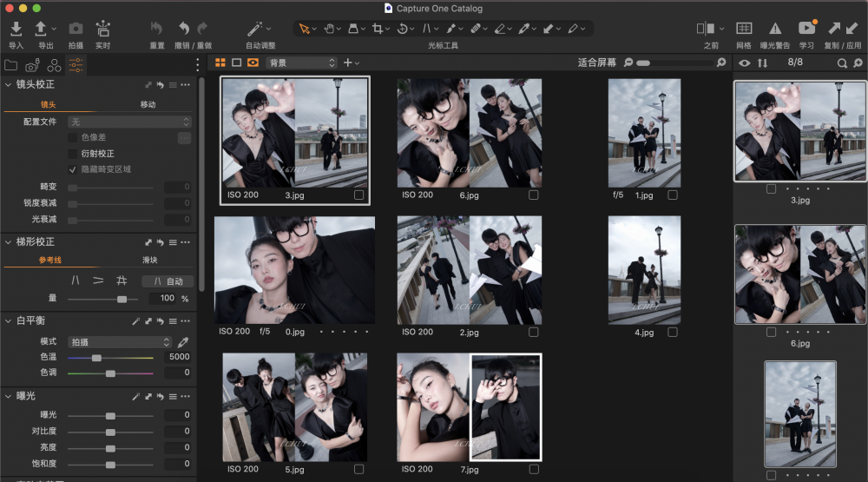Collapse the 镜头校正 panel
Viewport: 868px width, 482px height.
(x=9, y=85)
